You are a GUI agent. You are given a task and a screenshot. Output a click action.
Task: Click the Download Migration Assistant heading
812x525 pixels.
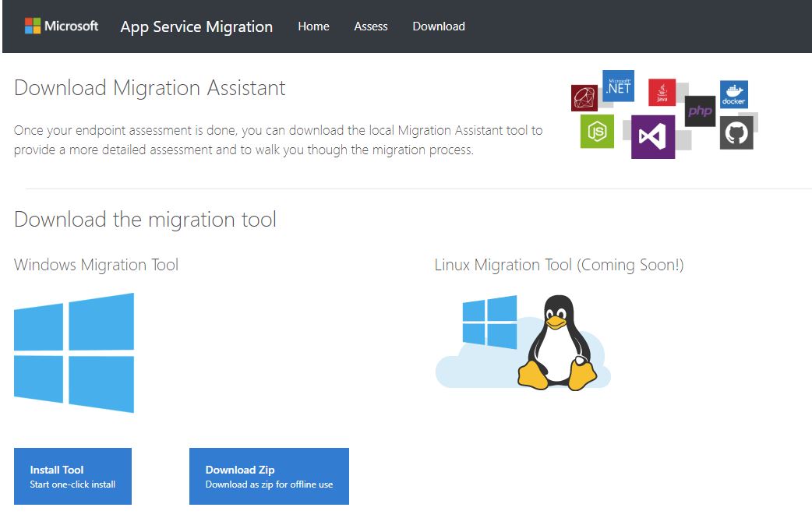point(150,88)
